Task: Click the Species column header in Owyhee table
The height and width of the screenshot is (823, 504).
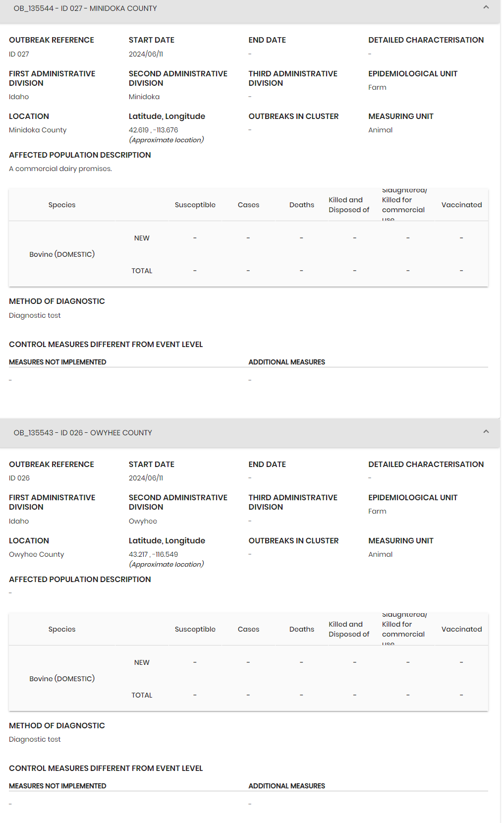Action: click(x=62, y=629)
